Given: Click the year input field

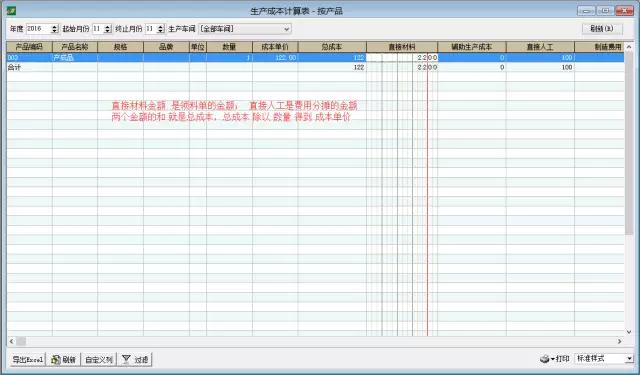Looking at the screenshot, I should [38, 29].
